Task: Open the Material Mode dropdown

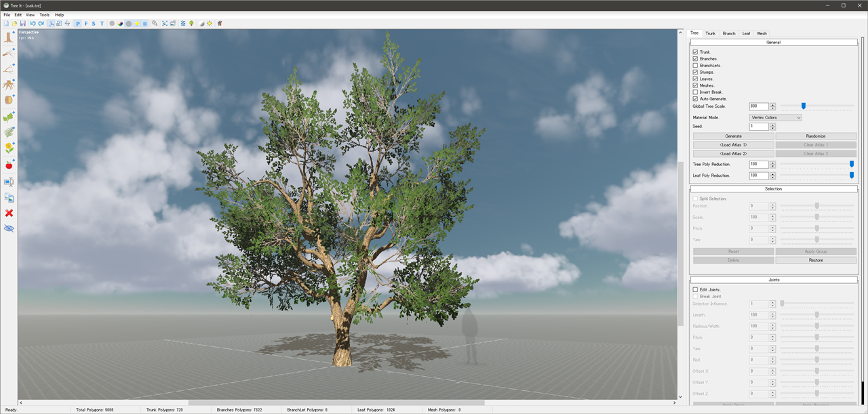Action: pyautogui.click(x=775, y=117)
